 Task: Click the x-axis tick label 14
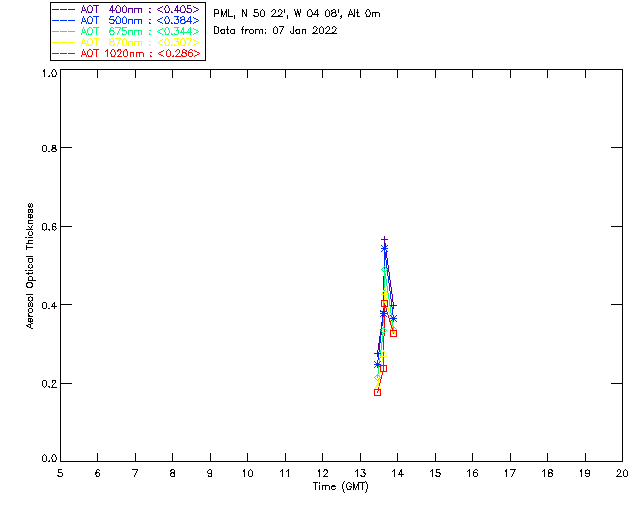point(398,473)
